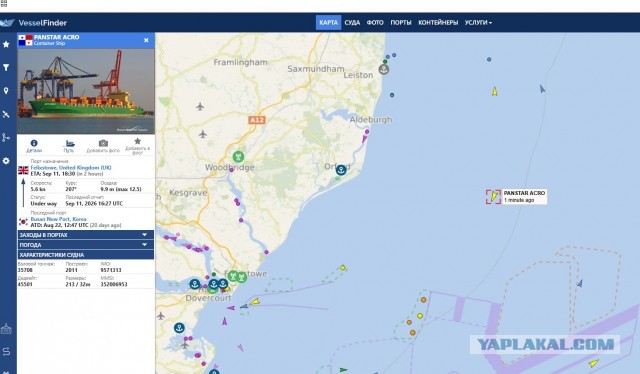The image size is (640, 374).
Task: Click the A12 road label on the map
Action: coord(257,120)
